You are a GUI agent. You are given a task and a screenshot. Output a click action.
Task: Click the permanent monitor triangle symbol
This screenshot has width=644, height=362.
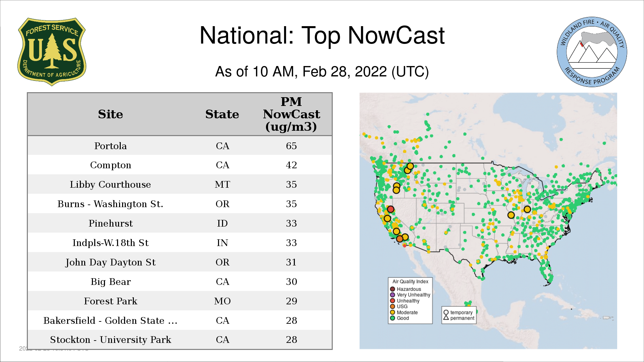[x=446, y=318]
